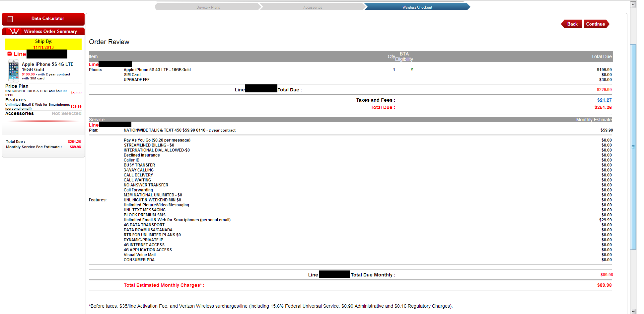Click the Continue button
Image resolution: width=644 pixels, height=314 pixels.
596,24
